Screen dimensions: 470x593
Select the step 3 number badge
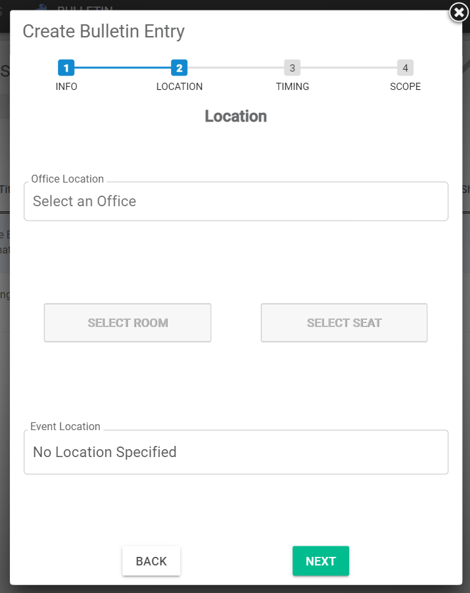tap(292, 68)
